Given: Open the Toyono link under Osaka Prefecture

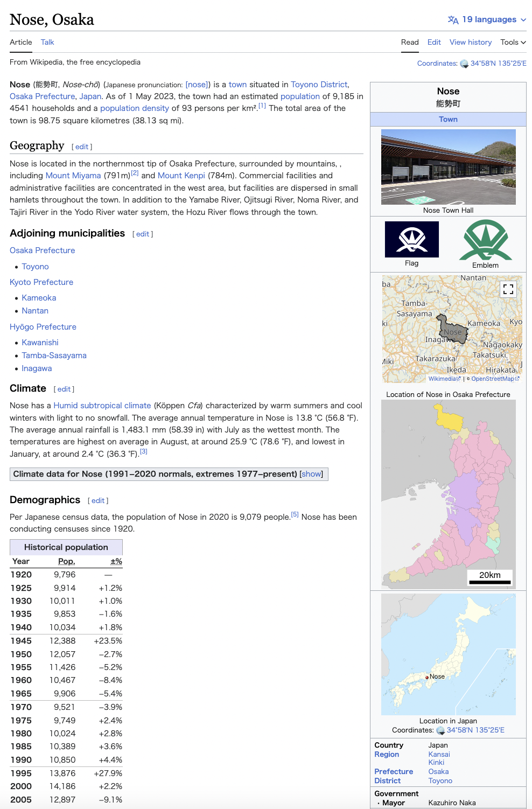Looking at the screenshot, I should 35,267.
